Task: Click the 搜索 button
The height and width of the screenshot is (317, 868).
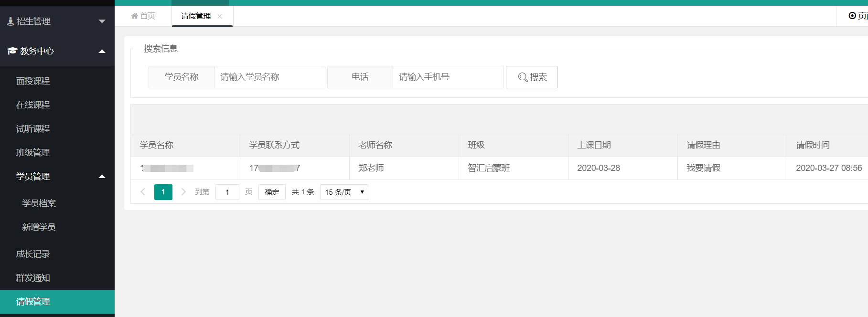Action: click(x=532, y=77)
